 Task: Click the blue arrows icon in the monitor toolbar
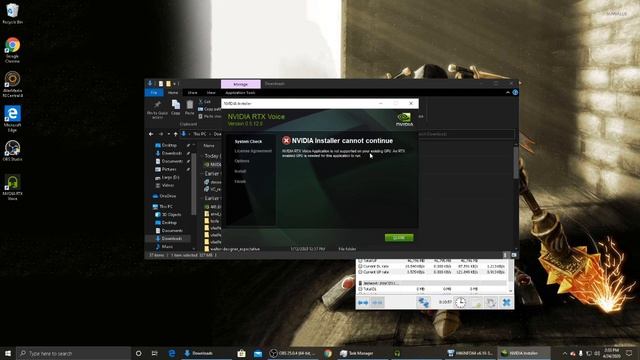(x=363, y=302)
